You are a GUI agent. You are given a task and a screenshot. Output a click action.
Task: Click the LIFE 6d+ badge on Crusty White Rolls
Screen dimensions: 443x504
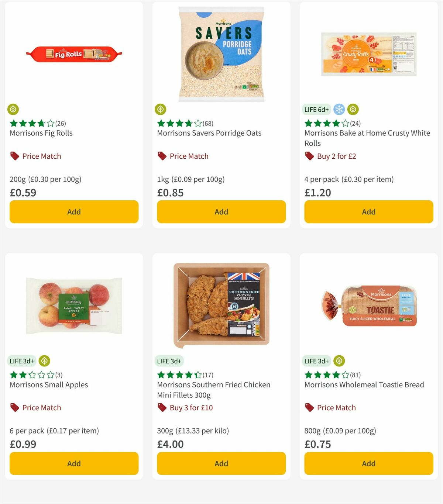tap(316, 110)
